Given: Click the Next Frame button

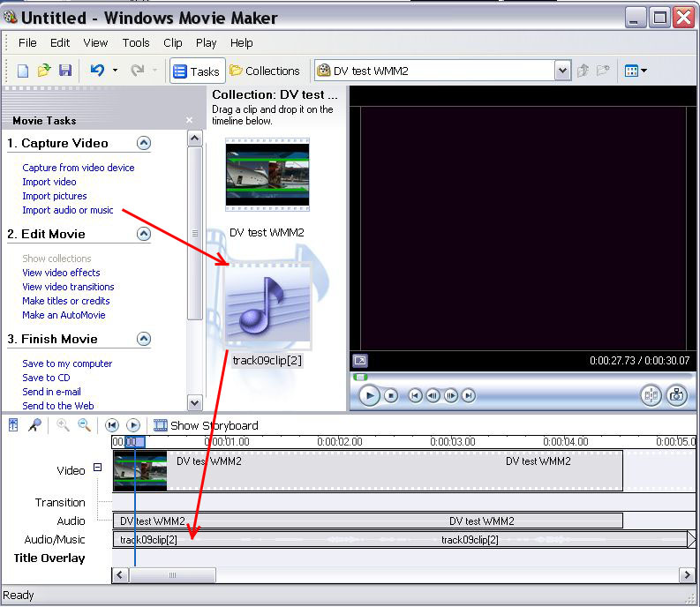Looking at the screenshot, I should click(x=451, y=396).
